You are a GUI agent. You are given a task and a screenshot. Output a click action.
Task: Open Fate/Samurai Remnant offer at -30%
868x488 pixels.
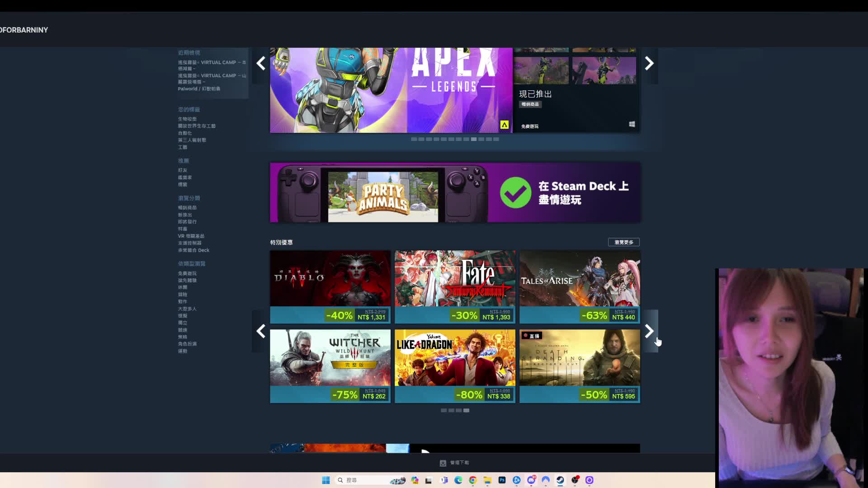tap(455, 287)
